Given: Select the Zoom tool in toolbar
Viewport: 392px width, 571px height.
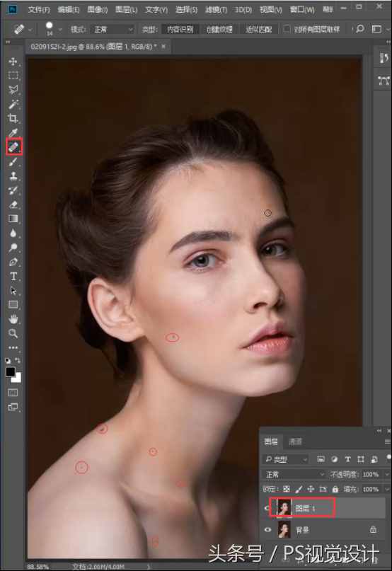Looking at the screenshot, I should point(13,333).
